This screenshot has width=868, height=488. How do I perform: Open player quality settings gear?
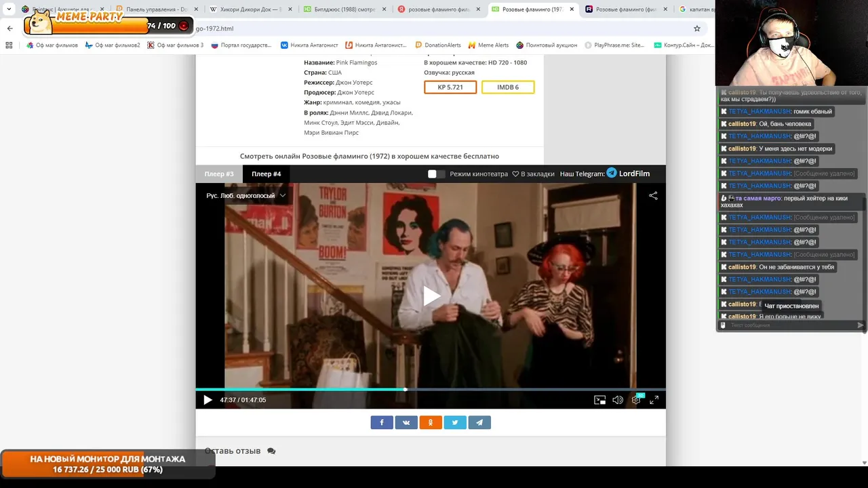pyautogui.click(x=636, y=400)
